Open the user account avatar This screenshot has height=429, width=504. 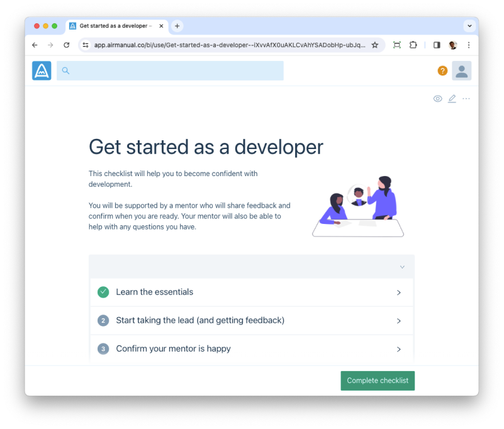click(x=462, y=70)
